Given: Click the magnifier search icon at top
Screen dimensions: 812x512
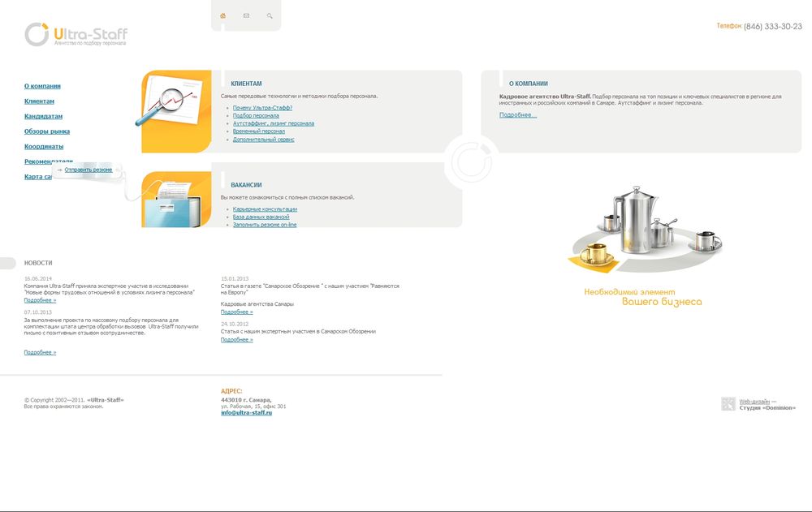Looking at the screenshot, I should (x=270, y=15).
